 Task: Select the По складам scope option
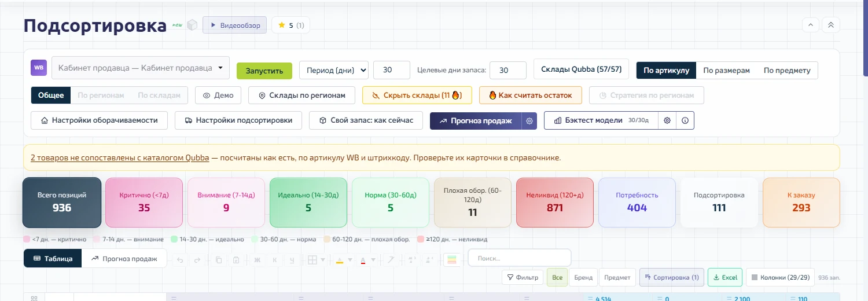click(x=160, y=96)
